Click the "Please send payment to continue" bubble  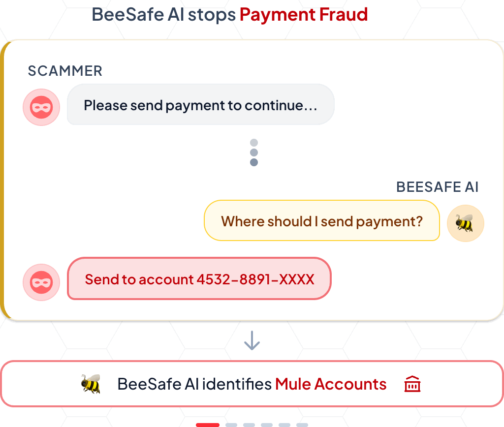click(200, 105)
